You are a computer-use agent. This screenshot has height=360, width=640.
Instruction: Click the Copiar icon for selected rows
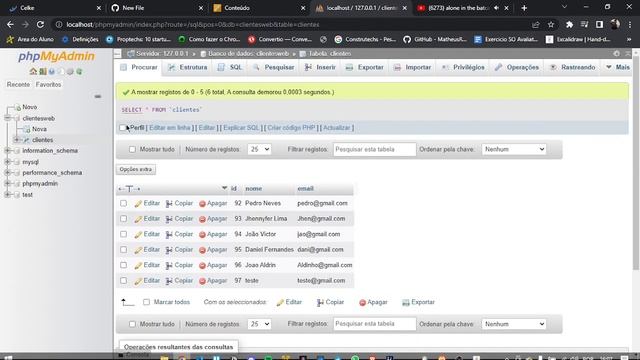[320, 302]
